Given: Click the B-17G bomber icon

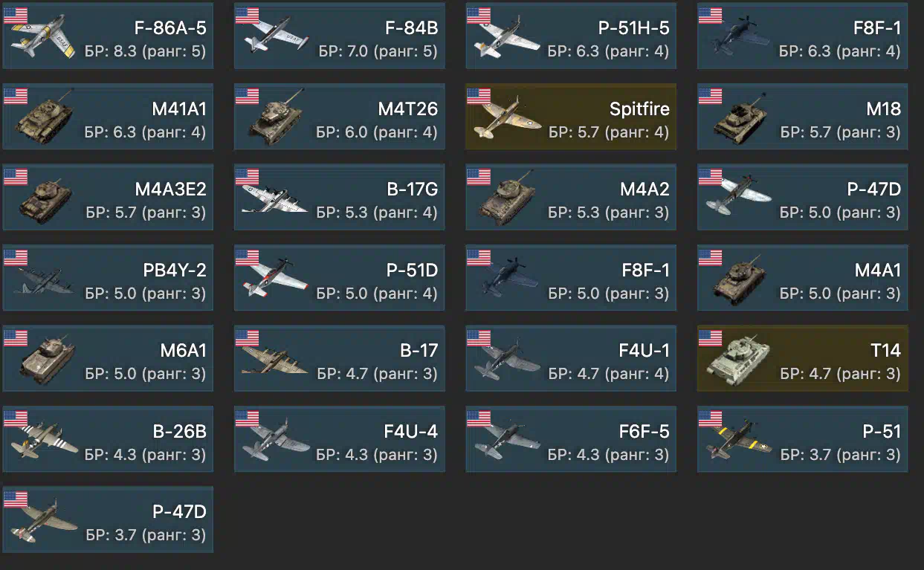Looking at the screenshot, I should (x=275, y=197).
